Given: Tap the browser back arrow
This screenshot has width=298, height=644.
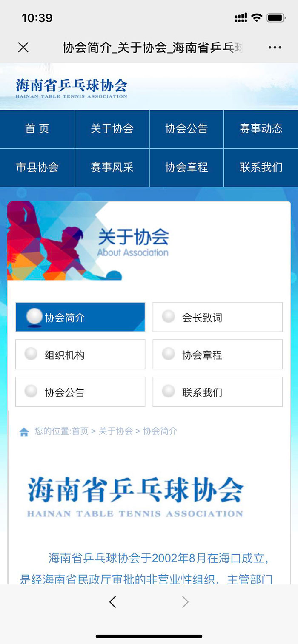Looking at the screenshot, I should coord(113,601).
